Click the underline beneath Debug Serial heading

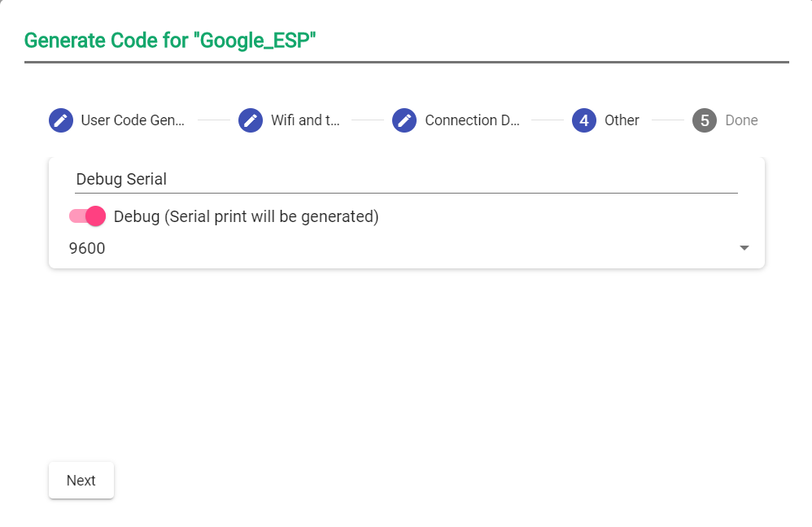coord(407,193)
